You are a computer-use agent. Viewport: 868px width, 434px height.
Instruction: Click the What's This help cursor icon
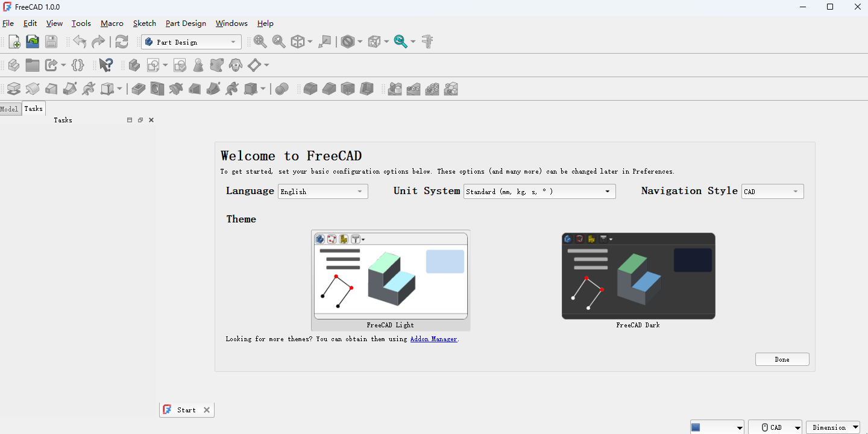(x=106, y=65)
